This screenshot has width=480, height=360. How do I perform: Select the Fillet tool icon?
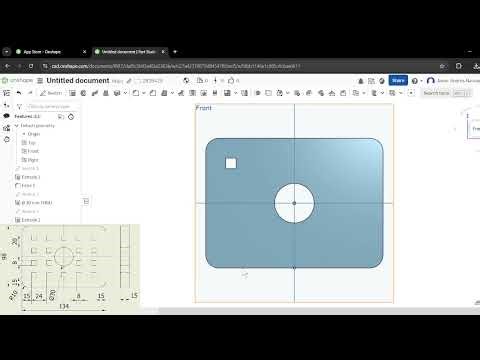click(x=136, y=93)
